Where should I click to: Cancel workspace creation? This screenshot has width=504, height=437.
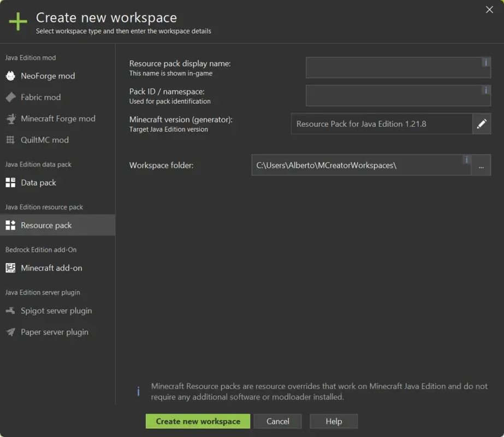click(x=277, y=421)
